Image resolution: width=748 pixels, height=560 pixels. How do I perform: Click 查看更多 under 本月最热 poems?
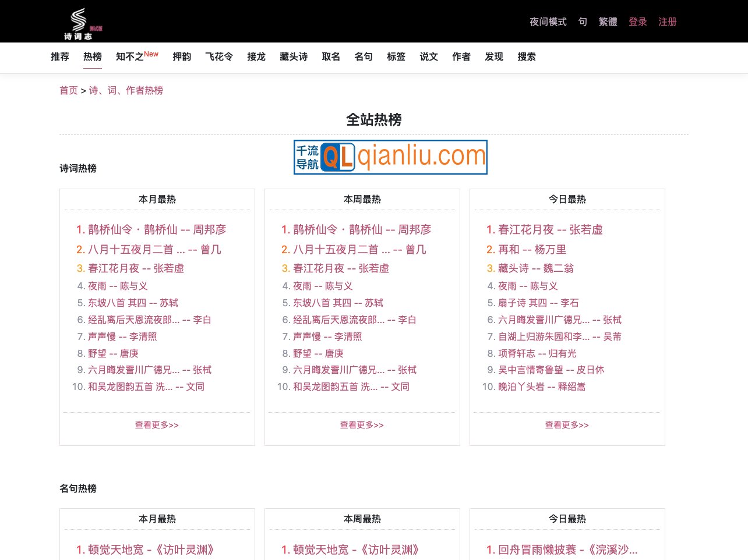(x=156, y=424)
